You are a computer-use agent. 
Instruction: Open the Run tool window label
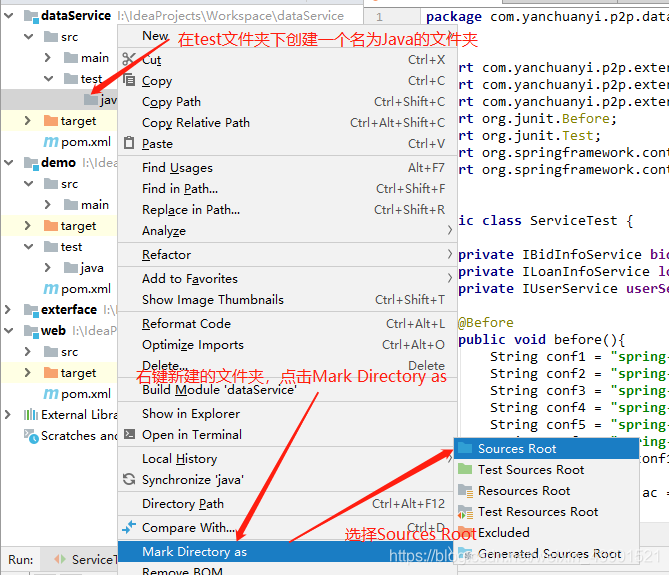pyautogui.click(x=20, y=559)
